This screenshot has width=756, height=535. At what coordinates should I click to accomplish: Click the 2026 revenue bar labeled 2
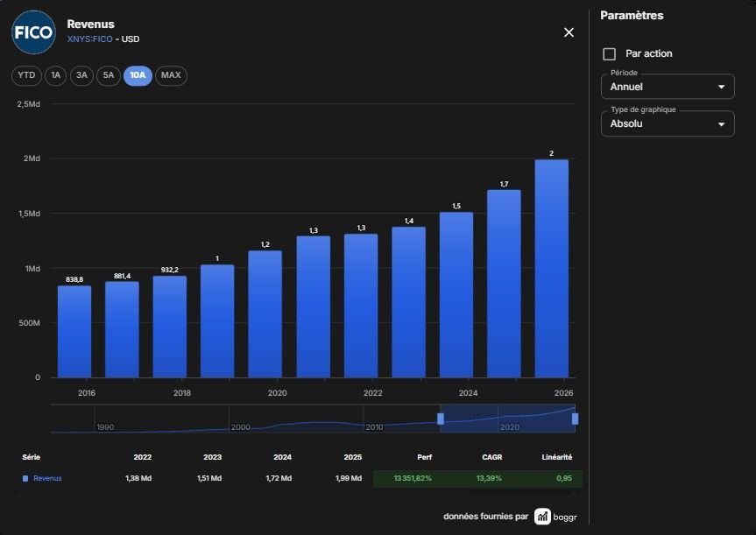click(x=552, y=269)
